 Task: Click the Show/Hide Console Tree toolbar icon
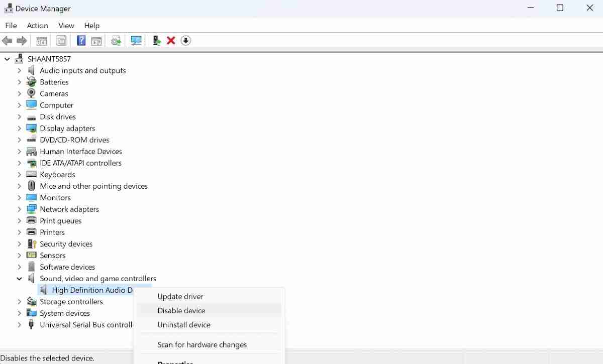41,40
